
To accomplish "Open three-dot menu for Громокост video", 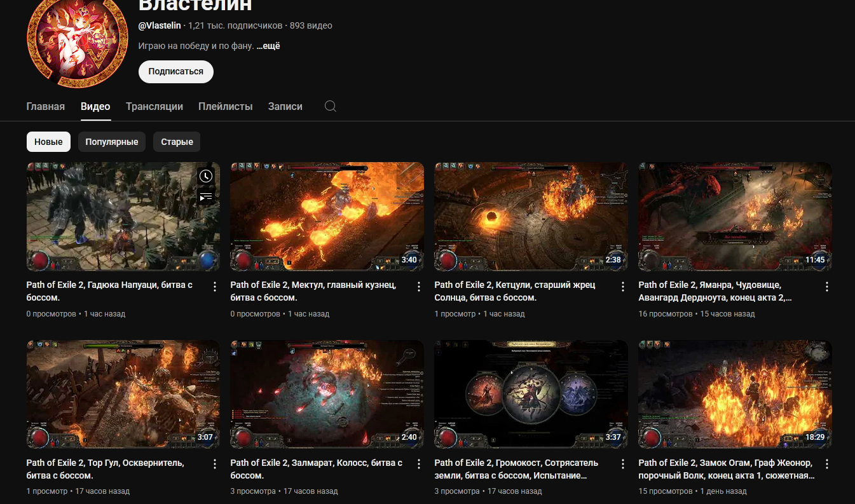I will click(623, 465).
